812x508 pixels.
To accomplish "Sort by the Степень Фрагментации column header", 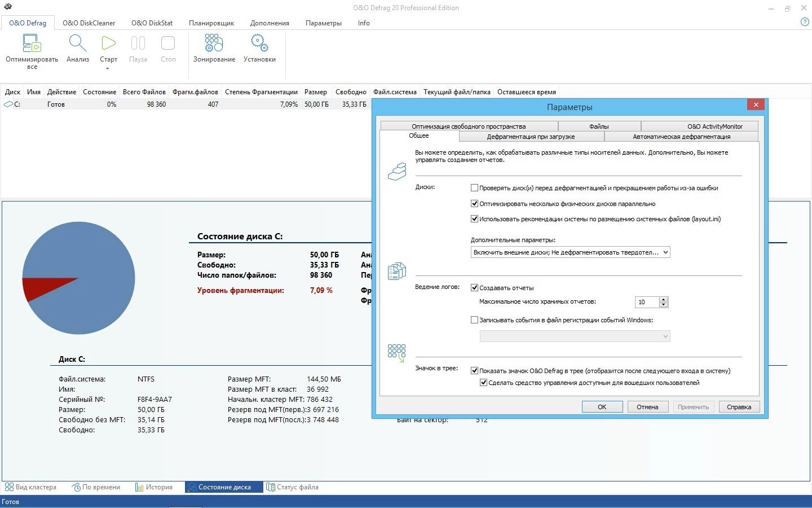I will [x=261, y=92].
